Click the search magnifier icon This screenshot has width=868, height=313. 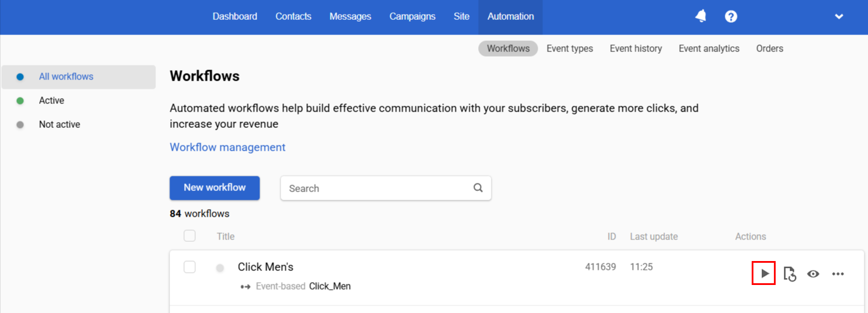pos(478,188)
